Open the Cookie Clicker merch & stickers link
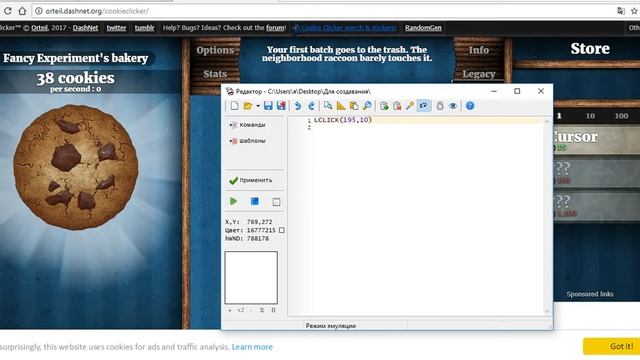This screenshot has width=640, height=360. [348, 28]
